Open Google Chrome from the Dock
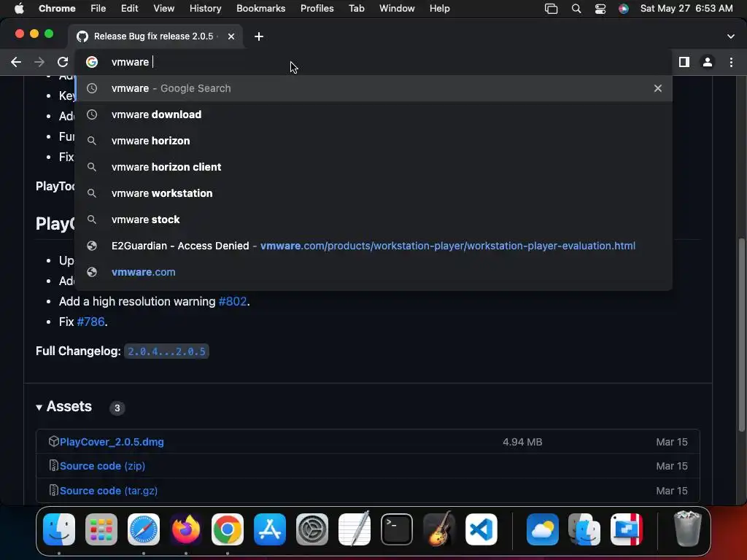The width and height of the screenshot is (747, 560). click(228, 529)
